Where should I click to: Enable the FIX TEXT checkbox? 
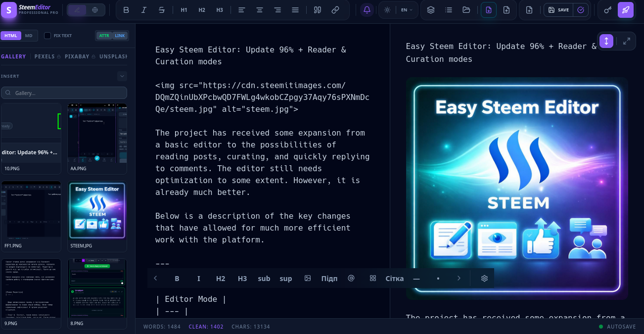[47, 36]
